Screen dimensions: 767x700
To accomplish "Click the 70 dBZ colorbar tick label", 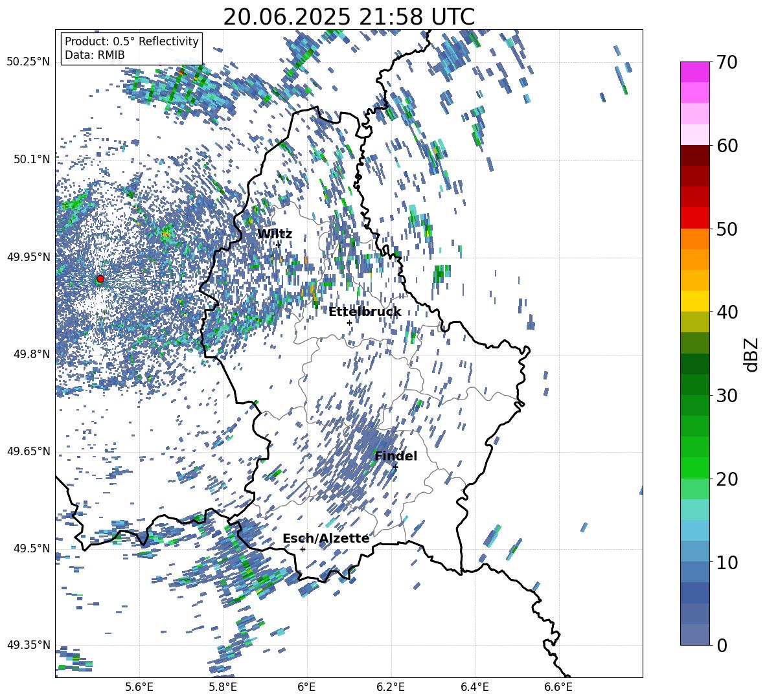I will coord(727,62).
